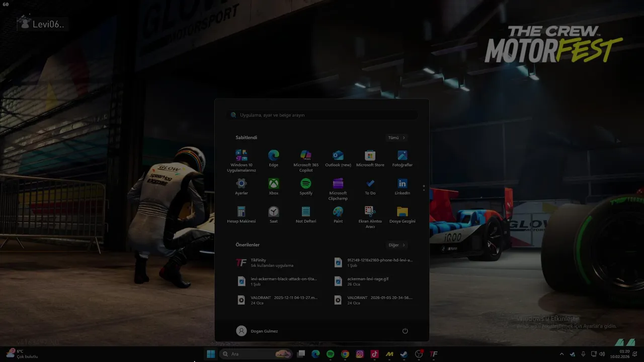
Task: Click the power button in Start menu
Action: click(405, 331)
